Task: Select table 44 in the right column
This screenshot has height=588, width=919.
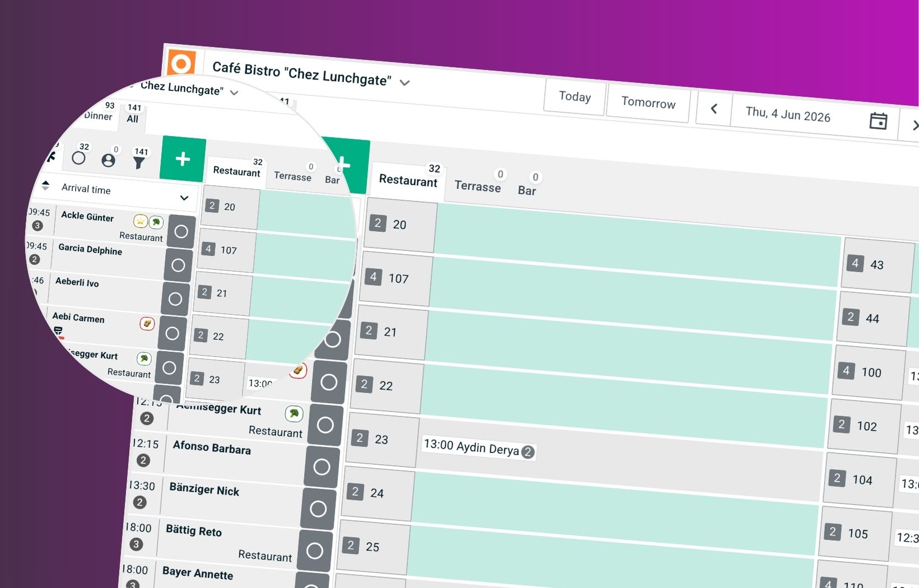Action: coord(874,319)
